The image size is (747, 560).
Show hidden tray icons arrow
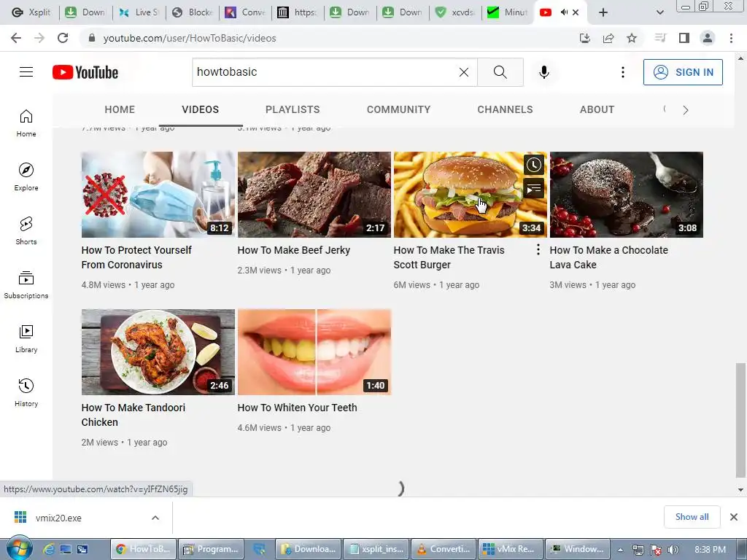pos(620,550)
